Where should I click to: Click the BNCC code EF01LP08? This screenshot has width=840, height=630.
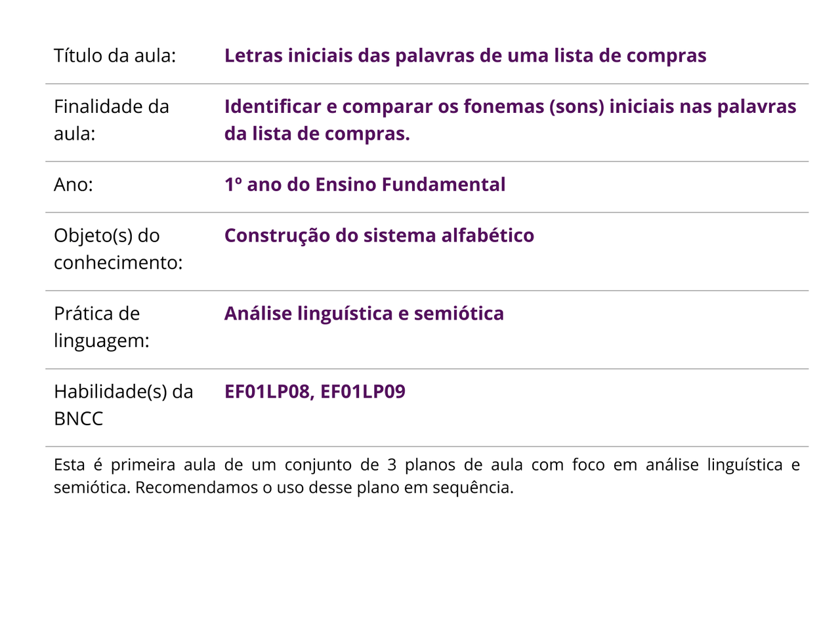point(267,392)
